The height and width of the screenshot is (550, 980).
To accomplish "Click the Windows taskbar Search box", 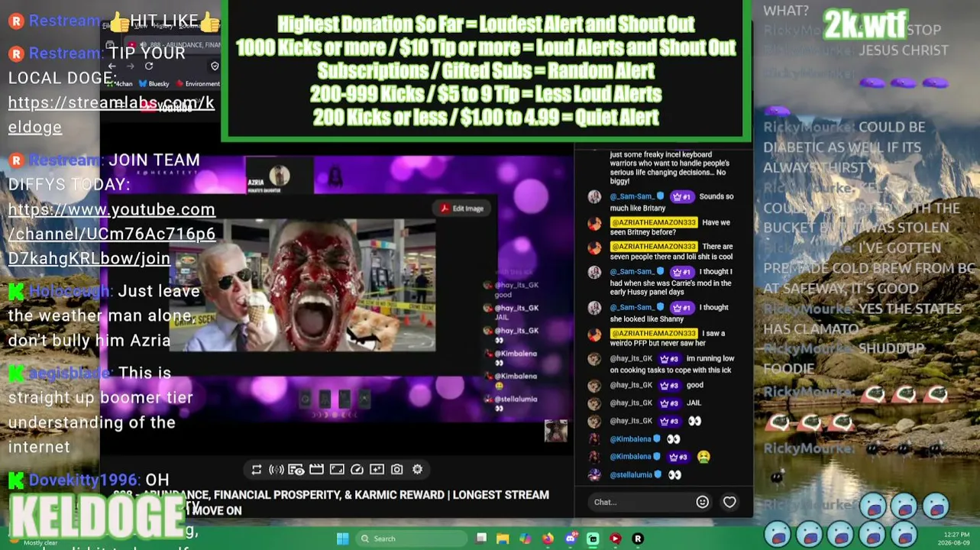I will click(x=412, y=539).
